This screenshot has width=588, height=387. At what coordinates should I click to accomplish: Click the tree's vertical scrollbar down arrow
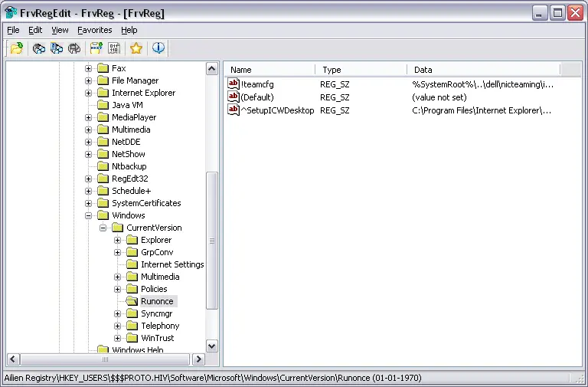(212, 346)
